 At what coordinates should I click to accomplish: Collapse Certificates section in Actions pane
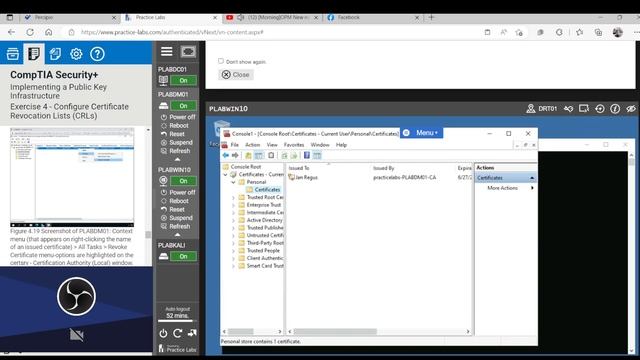pos(532,178)
